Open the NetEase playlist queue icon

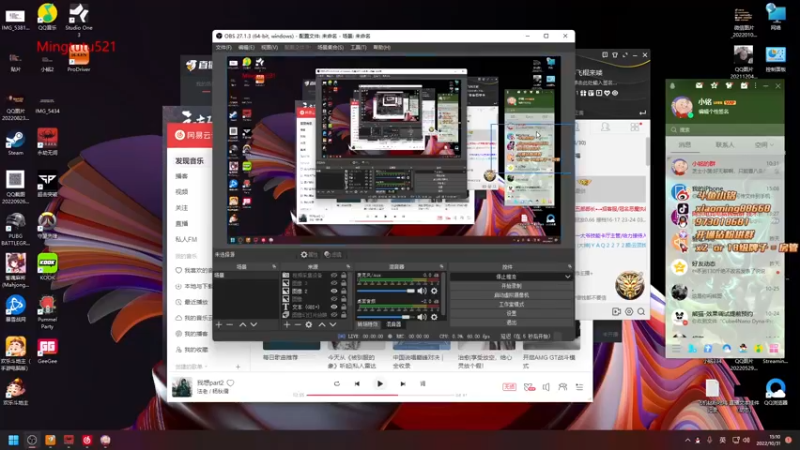click(x=579, y=387)
